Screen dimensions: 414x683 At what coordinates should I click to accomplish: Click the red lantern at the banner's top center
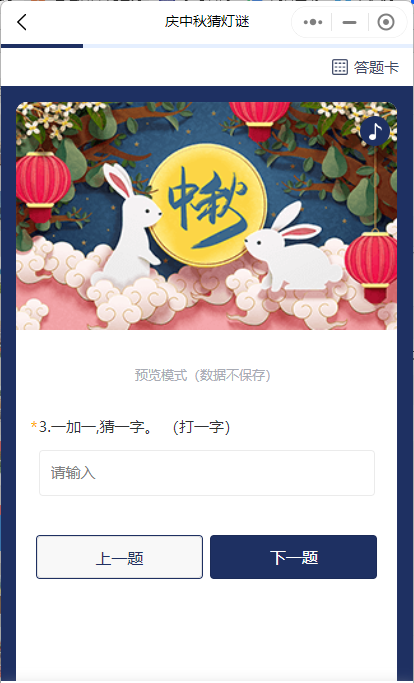click(259, 121)
